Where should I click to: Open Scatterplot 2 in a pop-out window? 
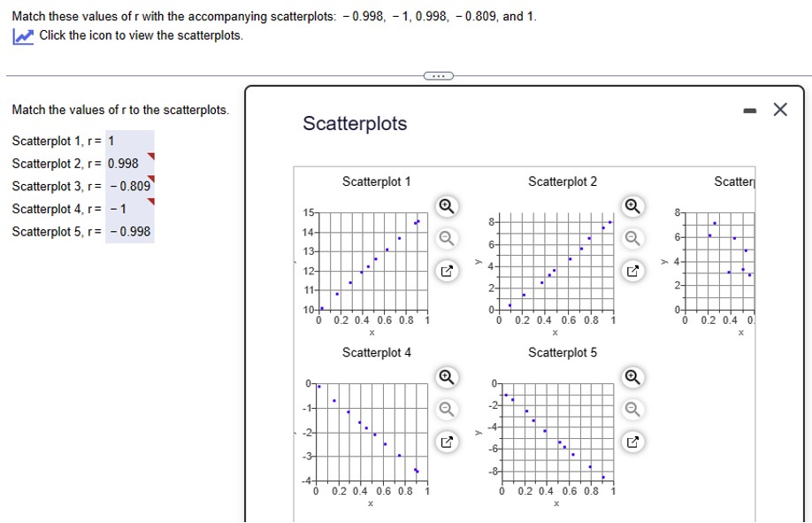click(x=632, y=270)
